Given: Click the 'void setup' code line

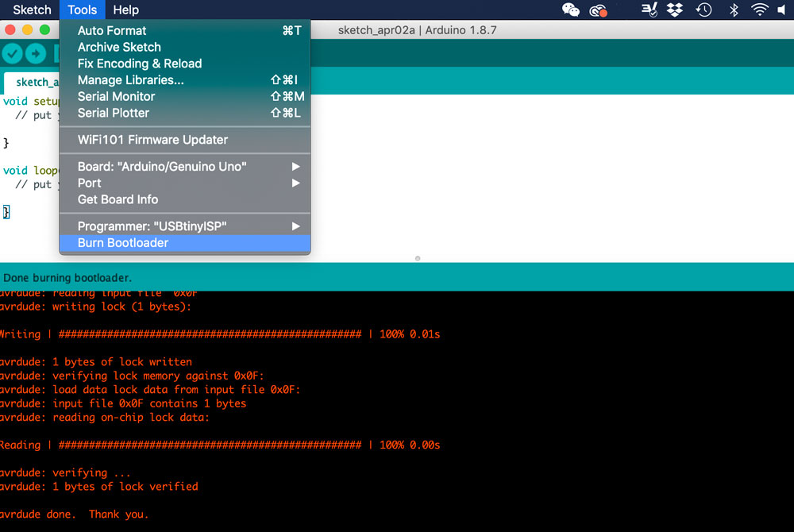Looking at the screenshot, I should coord(31,101).
